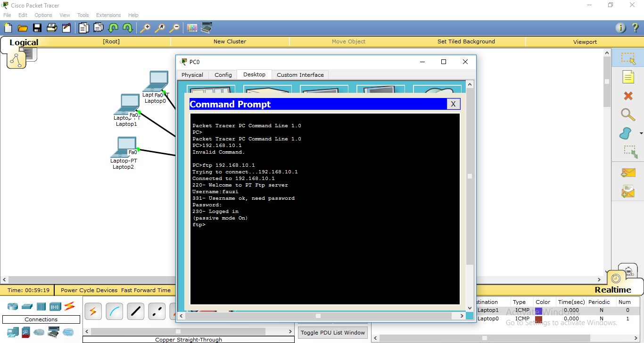Viewport: 644px width, 343px height.
Task: Switch to the Config tab in PC0
Action: (x=223, y=75)
